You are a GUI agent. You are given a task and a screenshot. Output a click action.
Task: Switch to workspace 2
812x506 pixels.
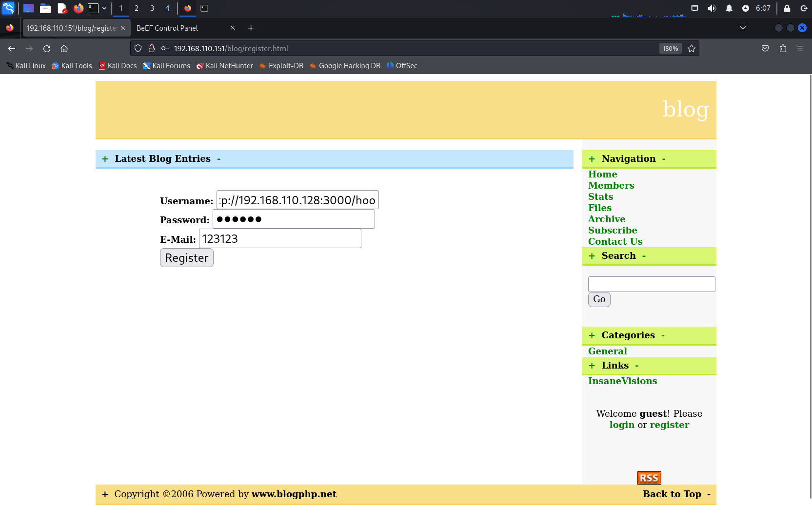(x=137, y=8)
